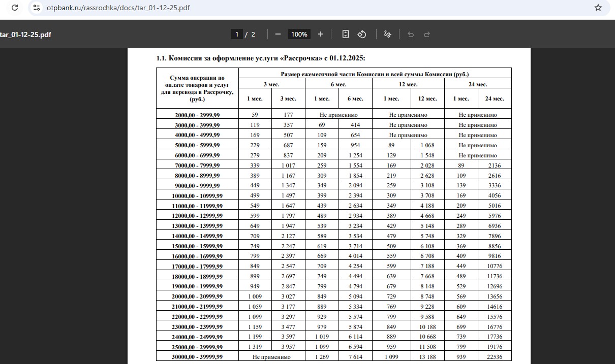Toggle fit to page view

tap(346, 34)
